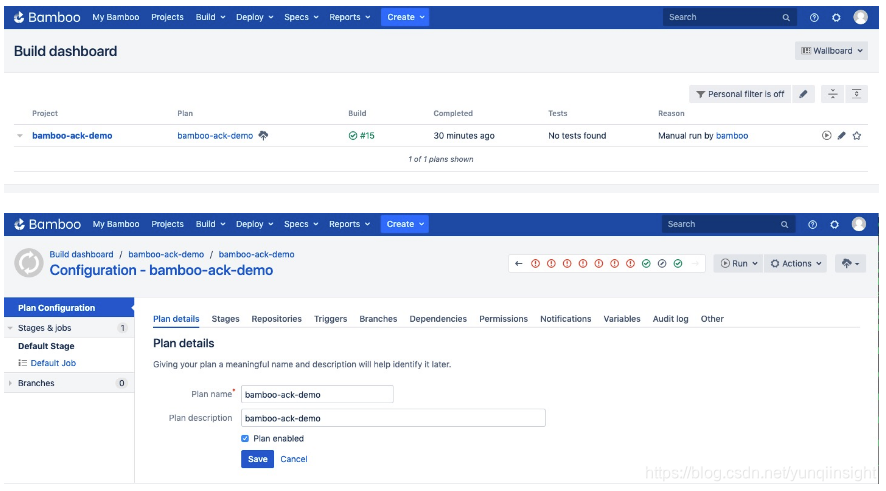Collapse the Stages & jobs section
The width and height of the screenshot is (886, 491).
(x=10, y=328)
